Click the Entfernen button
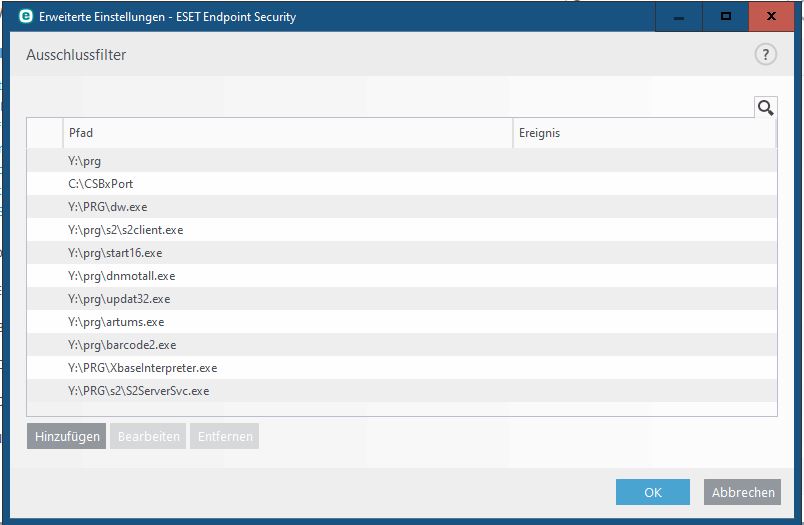 pyautogui.click(x=225, y=436)
